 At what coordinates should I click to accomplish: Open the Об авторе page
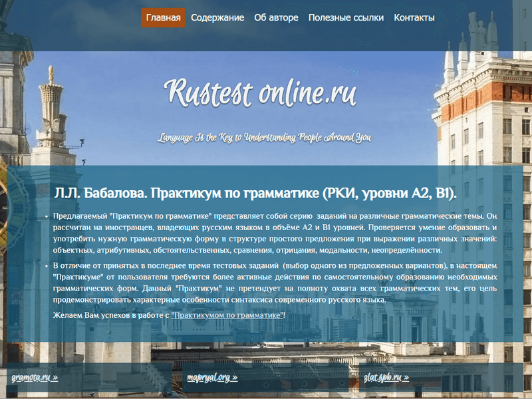click(276, 18)
